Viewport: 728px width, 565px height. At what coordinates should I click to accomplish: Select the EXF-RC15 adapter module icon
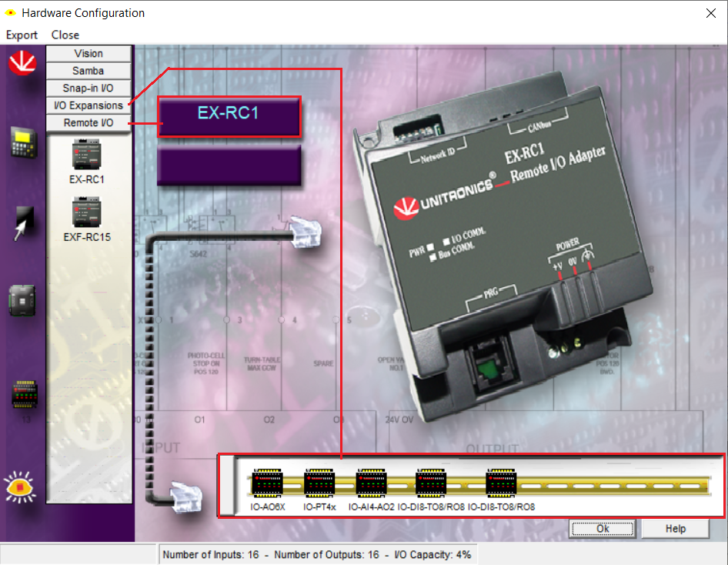[86, 212]
